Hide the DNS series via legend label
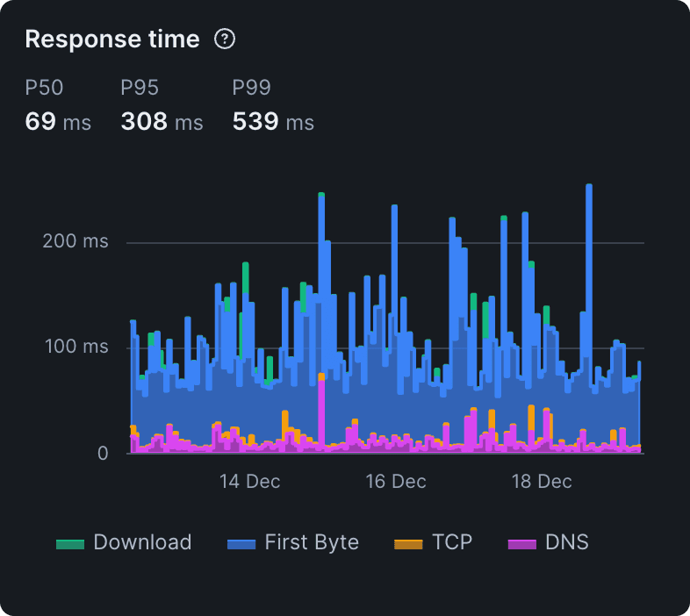The width and height of the screenshot is (690, 616). 567,542
